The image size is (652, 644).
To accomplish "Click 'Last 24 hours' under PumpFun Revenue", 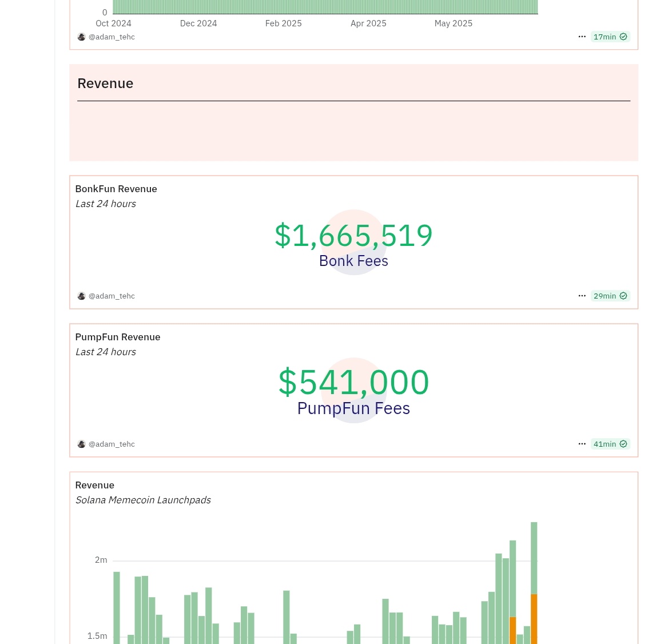I will coord(106,352).
